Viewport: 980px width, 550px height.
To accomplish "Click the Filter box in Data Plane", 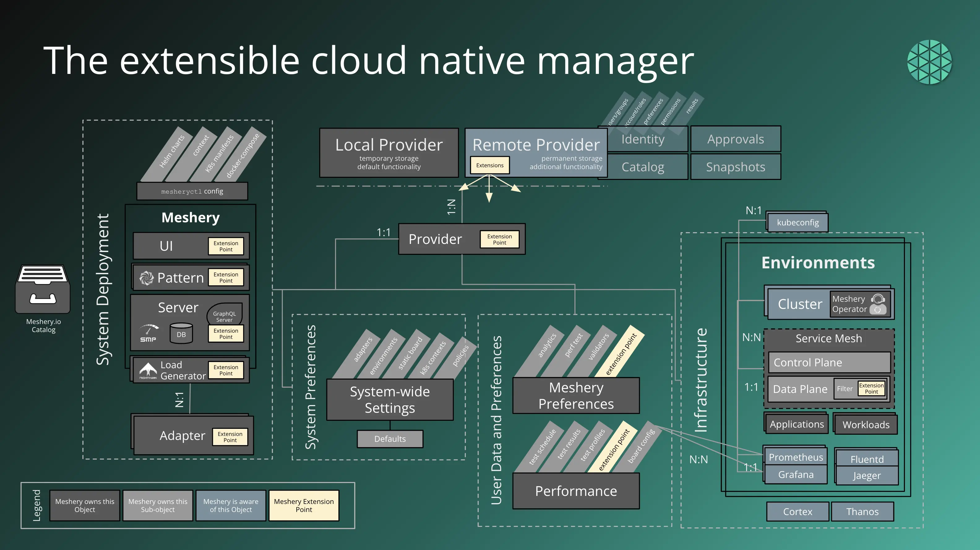I will point(845,388).
